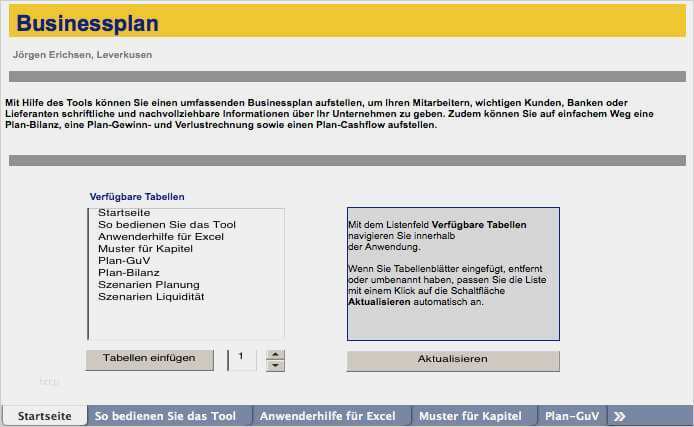
Task: Show more sheet tabs with double chevron
Action: (x=620, y=416)
